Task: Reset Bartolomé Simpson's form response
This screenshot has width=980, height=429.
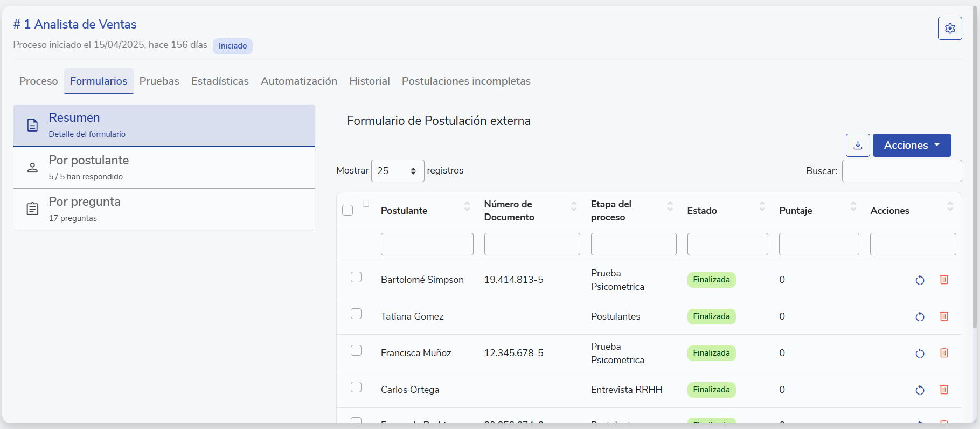Action: point(920,280)
